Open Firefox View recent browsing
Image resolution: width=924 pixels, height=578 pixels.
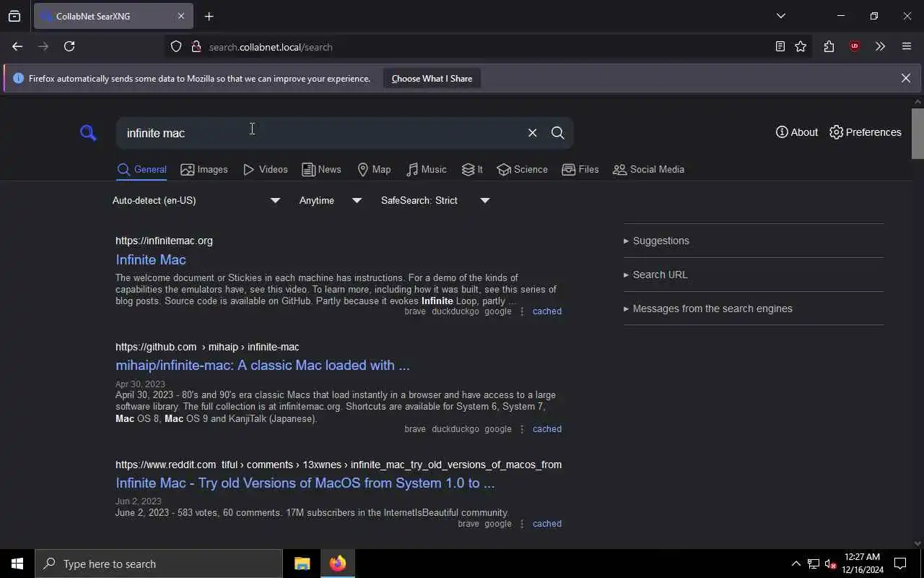coord(14,16)
